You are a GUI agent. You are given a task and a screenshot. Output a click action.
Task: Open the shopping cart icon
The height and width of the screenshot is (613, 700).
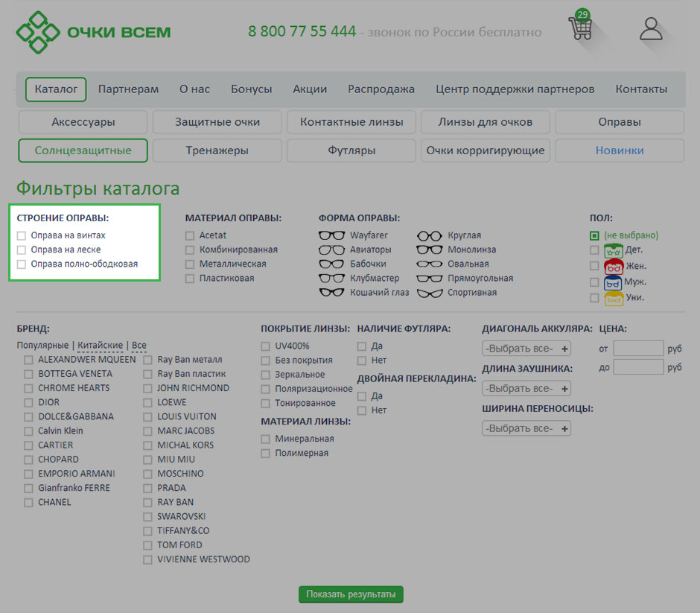[x=580, y=28]
